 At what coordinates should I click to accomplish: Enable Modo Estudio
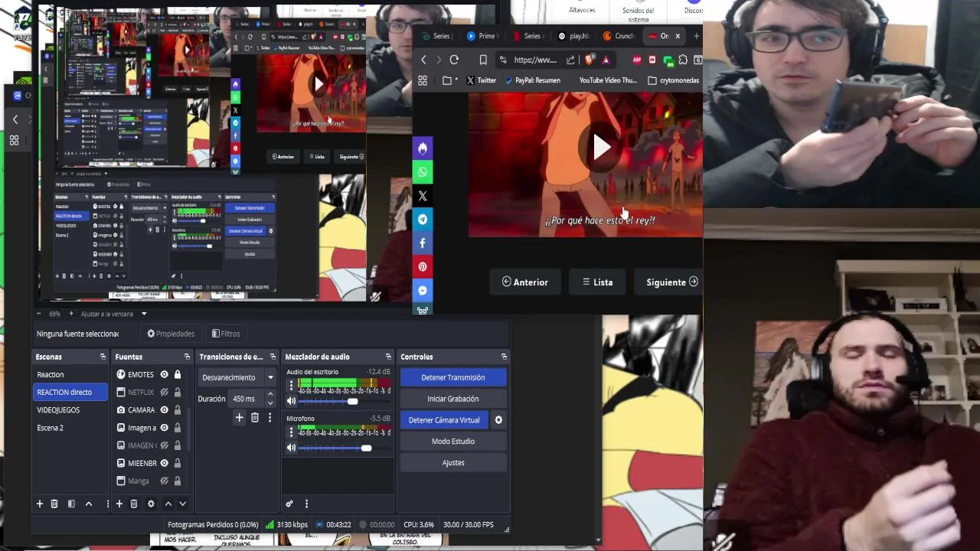coord(452,441)
